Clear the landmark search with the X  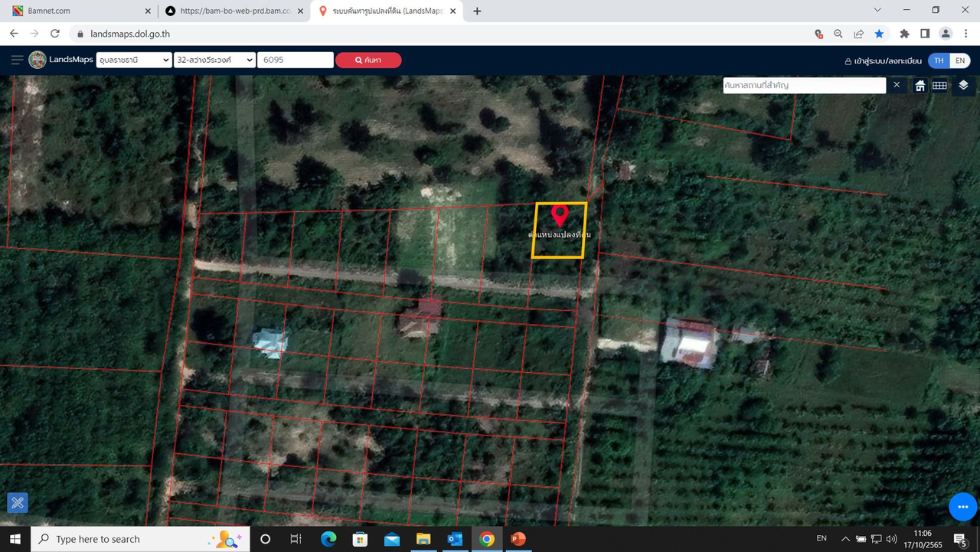(897, 85)
